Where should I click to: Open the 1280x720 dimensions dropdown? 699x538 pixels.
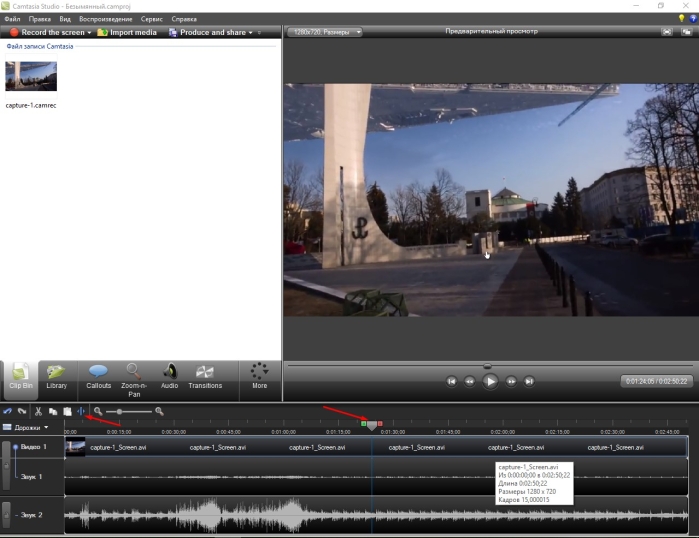pyautogui.click(x=325, y=32)
